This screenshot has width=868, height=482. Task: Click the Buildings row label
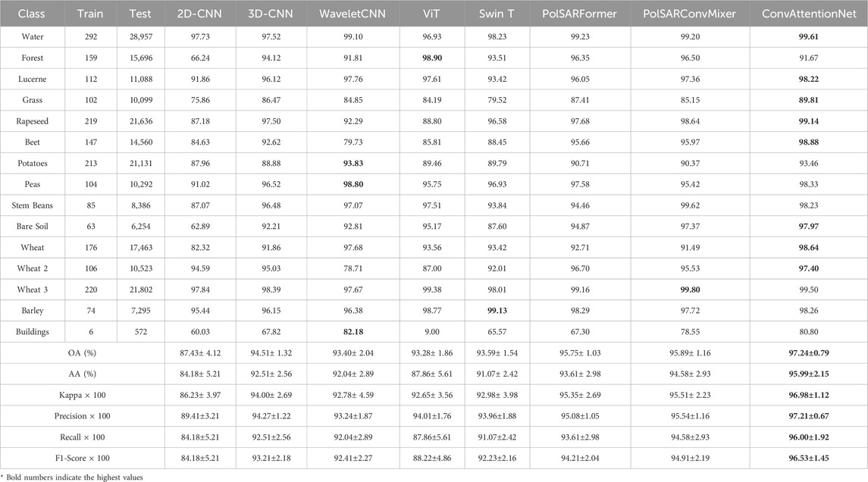coord(32,331)
